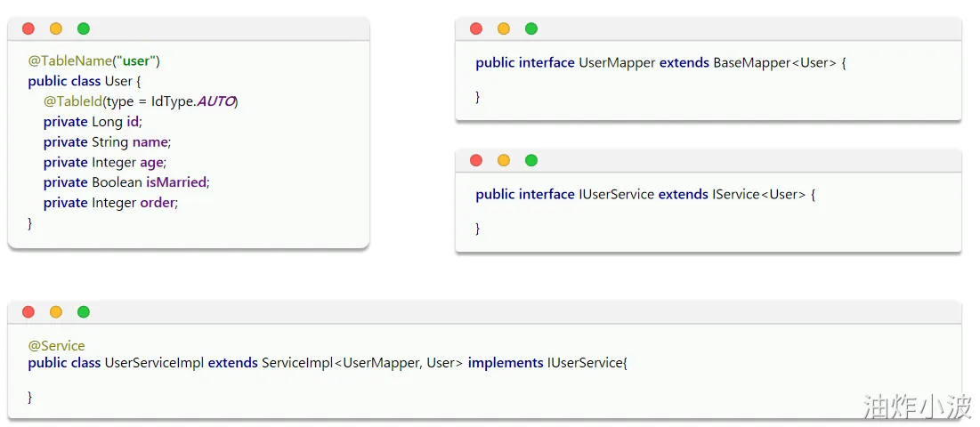Image resolution: width=980 pixels, height=427 pixels.
Task: Click the red dot on the UserServiceImpl window
Action: (x=28, y=311)
